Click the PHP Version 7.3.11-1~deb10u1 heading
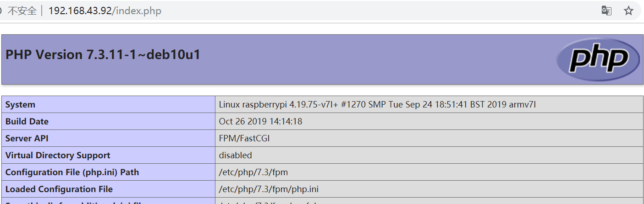The width and height of the screenshot is (644, 204). pyautogui.click(x=103, y=55)
